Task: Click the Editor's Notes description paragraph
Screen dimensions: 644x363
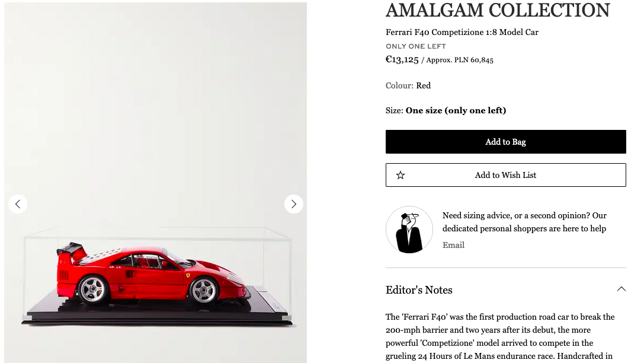Action: pos(500,336)
